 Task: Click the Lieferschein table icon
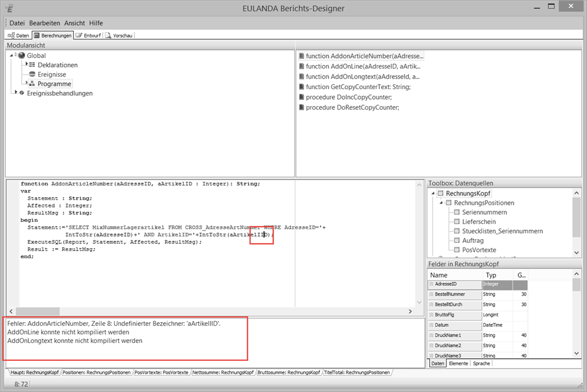click(x=457, y=221)
